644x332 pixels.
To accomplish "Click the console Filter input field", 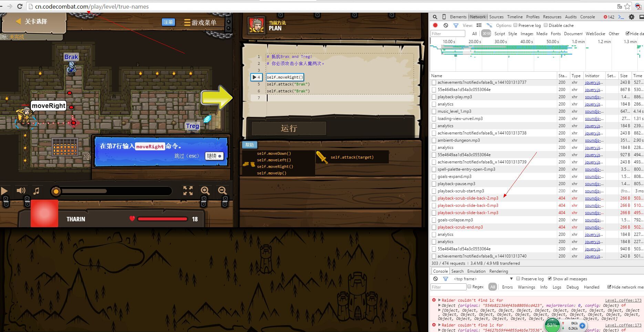I will pyautogui.click(x=448, y=287).
